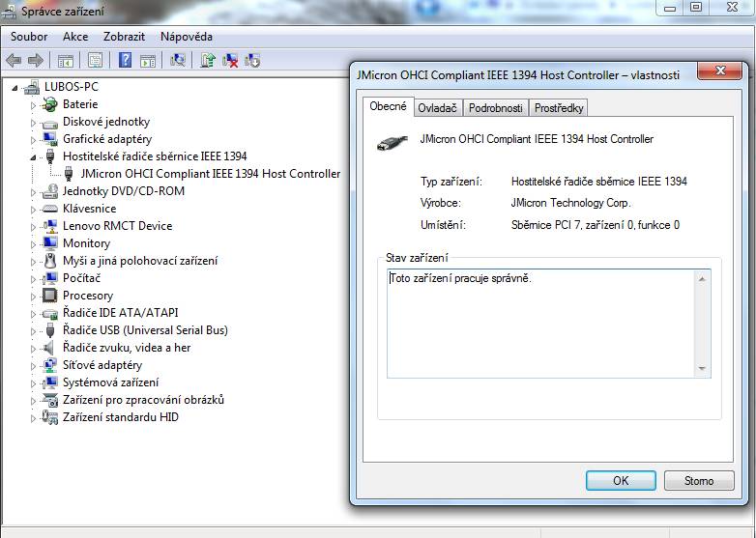The image size is (756, 538).
Task: Open the Soubor menu
Action: pos(29,37)
